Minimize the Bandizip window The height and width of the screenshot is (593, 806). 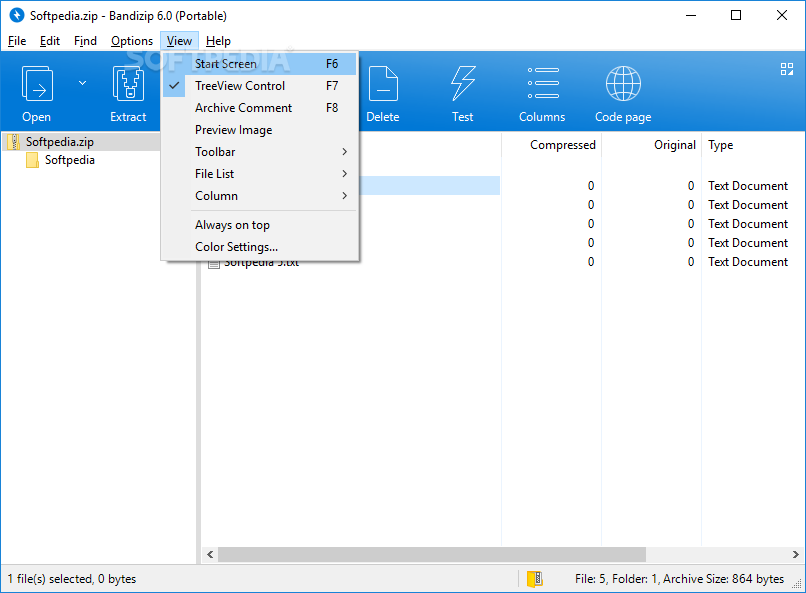pyautogui.click(x=691, y=15)
